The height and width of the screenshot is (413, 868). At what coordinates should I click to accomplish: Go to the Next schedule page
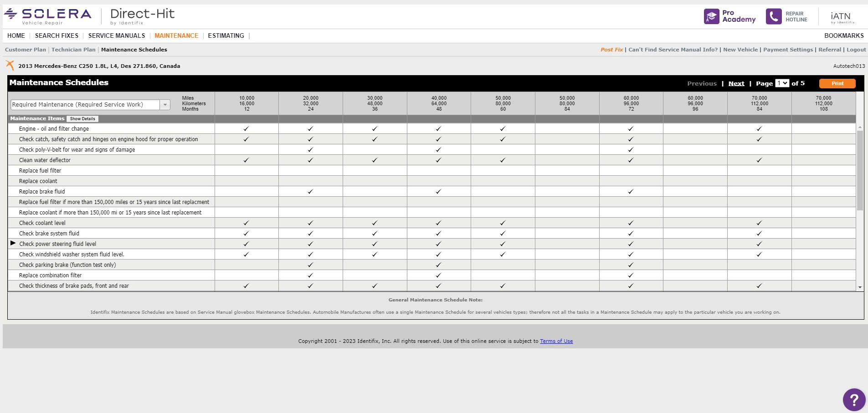coord(736,83)
